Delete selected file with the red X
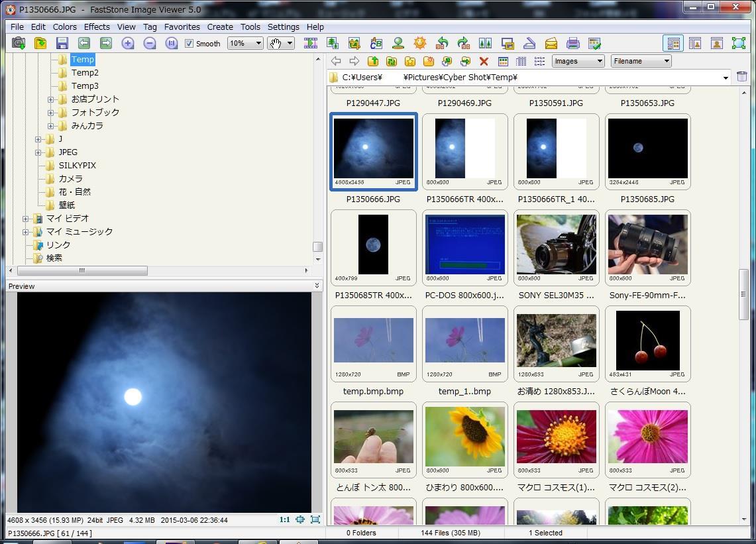The image size is (756, 544). click(484, 61)
